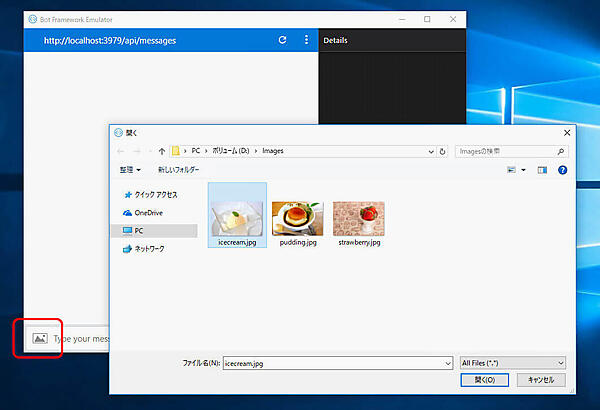Select the pudding.jpg thumbnail
This screenshot has height=410, width=600.
click(297, 218)
